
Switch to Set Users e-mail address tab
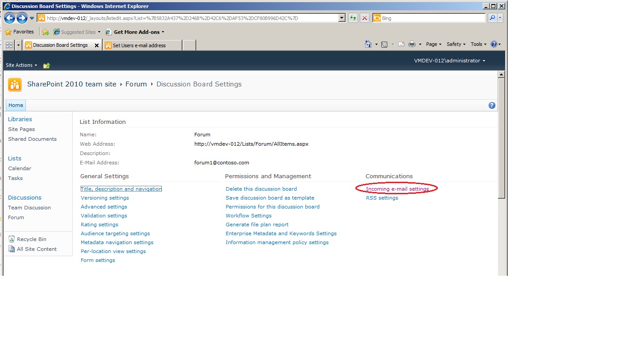coord(142,45)
